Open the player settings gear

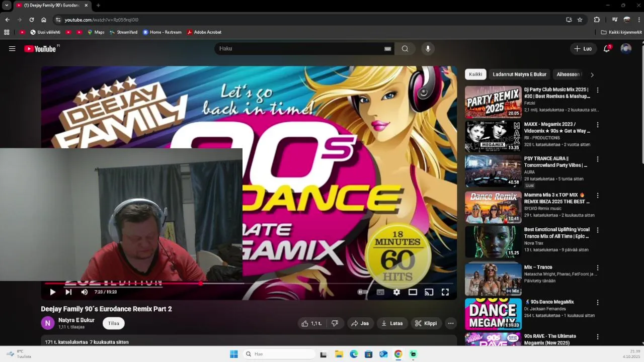pyautogui.click(x=396, y=292)
